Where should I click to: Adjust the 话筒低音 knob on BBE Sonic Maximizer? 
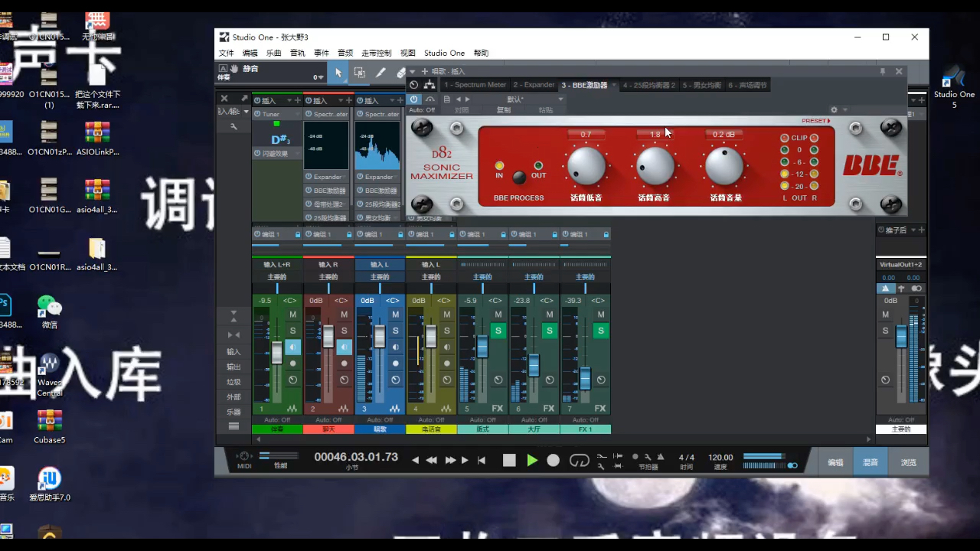(x=586, y=166)
